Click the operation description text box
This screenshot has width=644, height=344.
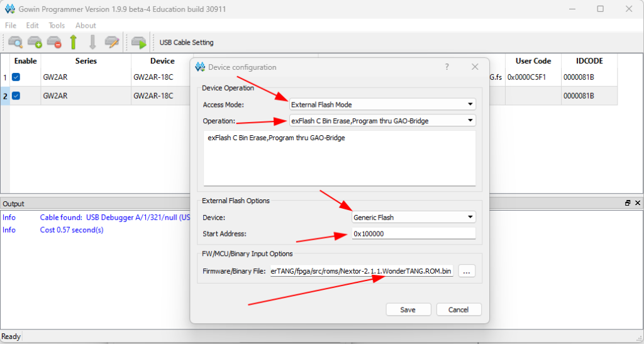(x=340, y=158)
